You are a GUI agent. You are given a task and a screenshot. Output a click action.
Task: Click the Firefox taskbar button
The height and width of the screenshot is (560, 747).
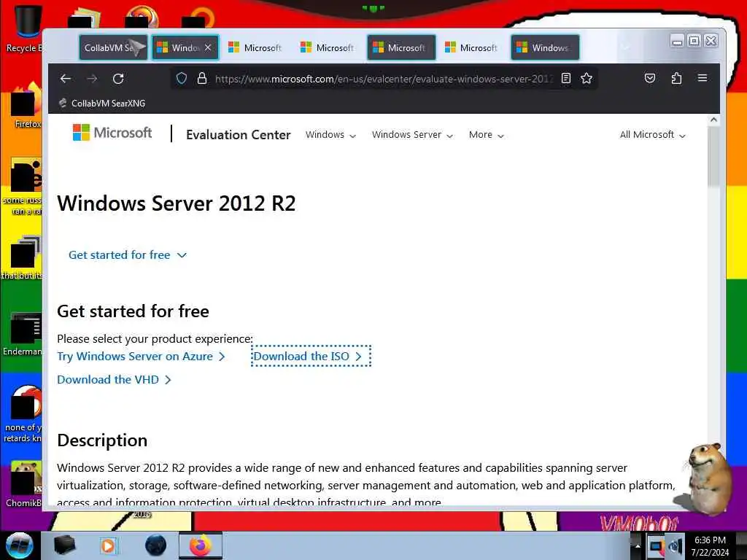201,545
